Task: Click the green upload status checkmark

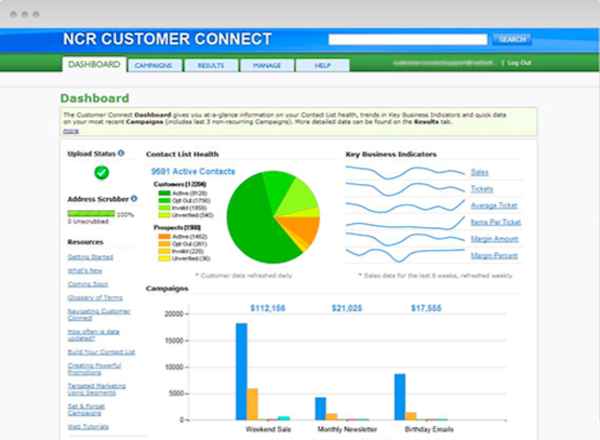Action: [x=101, y=173]
